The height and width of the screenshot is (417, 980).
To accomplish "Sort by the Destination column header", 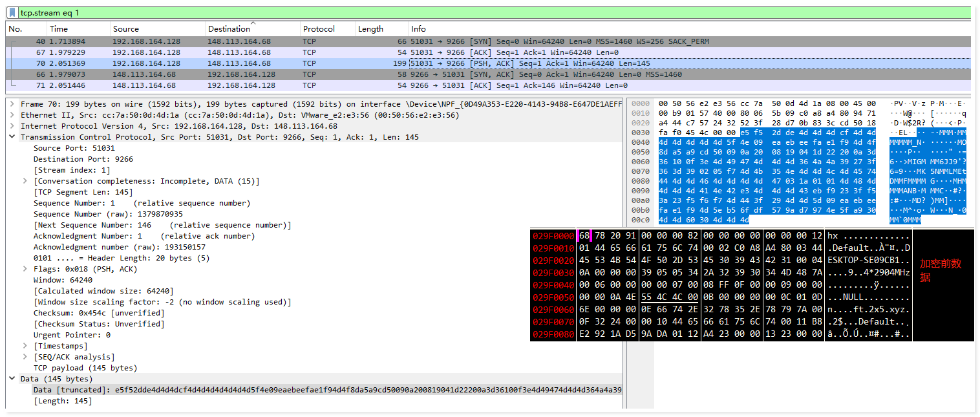I will [229, 29].
